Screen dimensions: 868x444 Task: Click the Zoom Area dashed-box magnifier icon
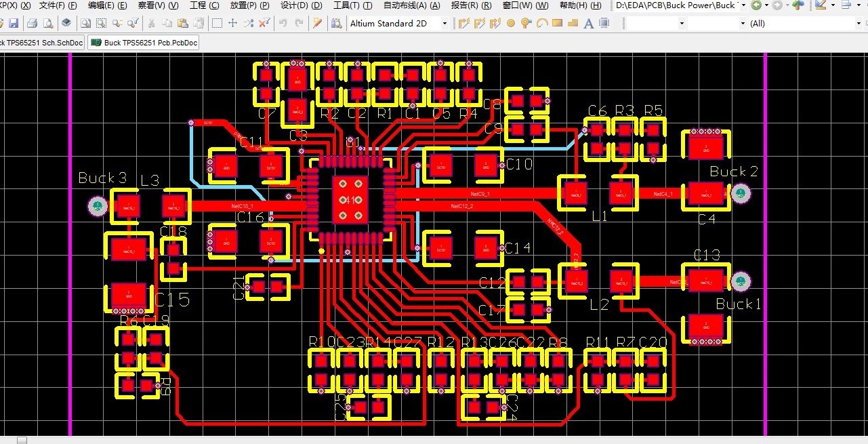click(86, 23)
